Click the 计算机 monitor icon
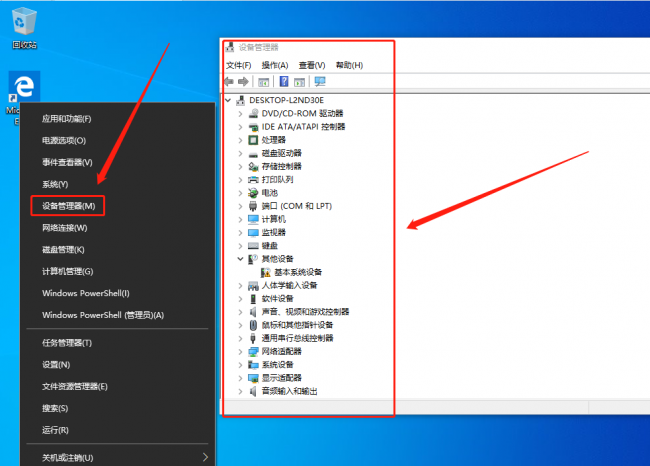Viewport: 650px width, 466px height. [253, 219]
